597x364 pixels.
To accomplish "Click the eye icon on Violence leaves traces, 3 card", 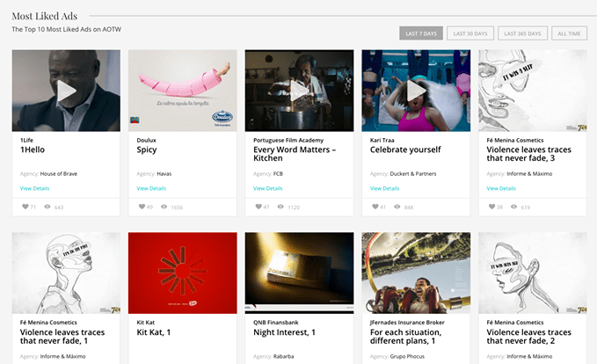I will 513,207.
